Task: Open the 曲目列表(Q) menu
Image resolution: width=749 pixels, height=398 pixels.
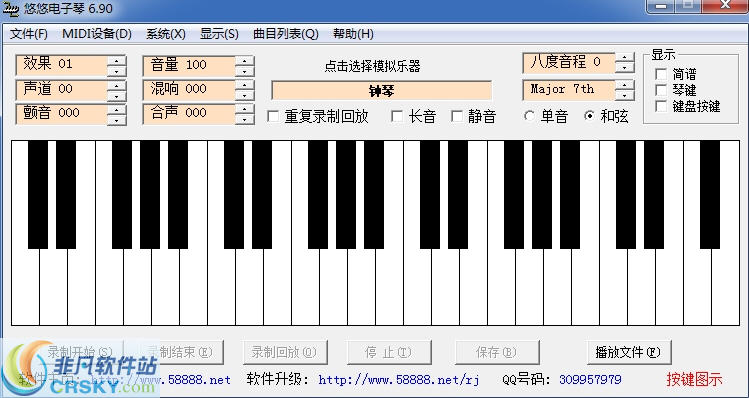Action: click(286, 34)
